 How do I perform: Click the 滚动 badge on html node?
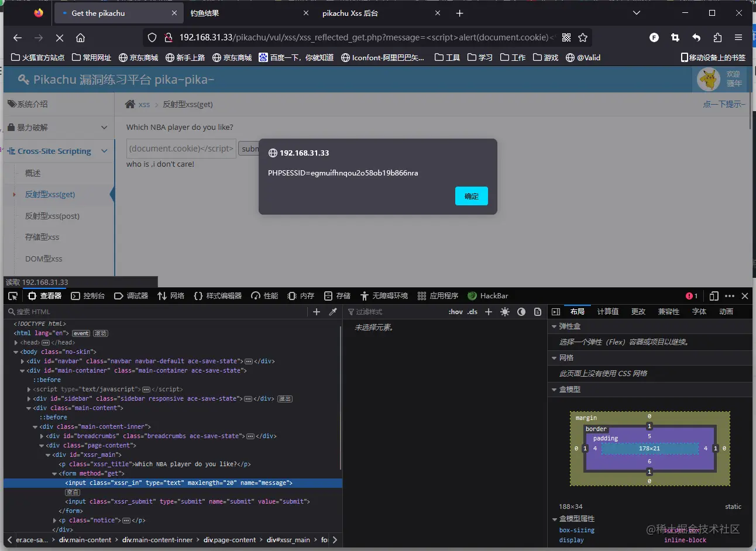(x=101, y=333)
